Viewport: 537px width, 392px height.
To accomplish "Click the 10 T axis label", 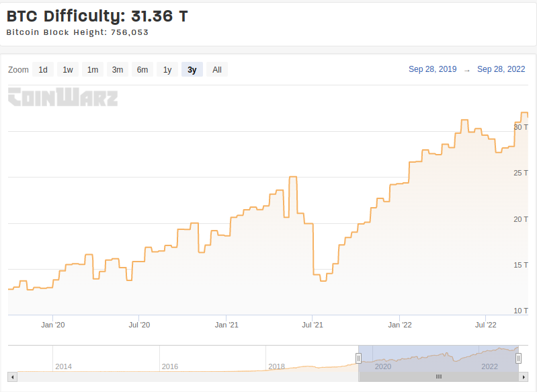I will (521, 311).
